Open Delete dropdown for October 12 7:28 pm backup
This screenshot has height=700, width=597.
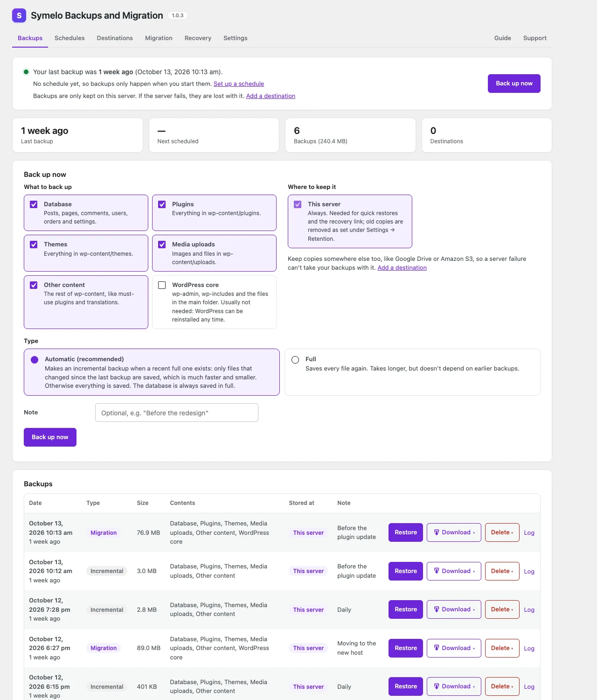click(x=502, y=609)
